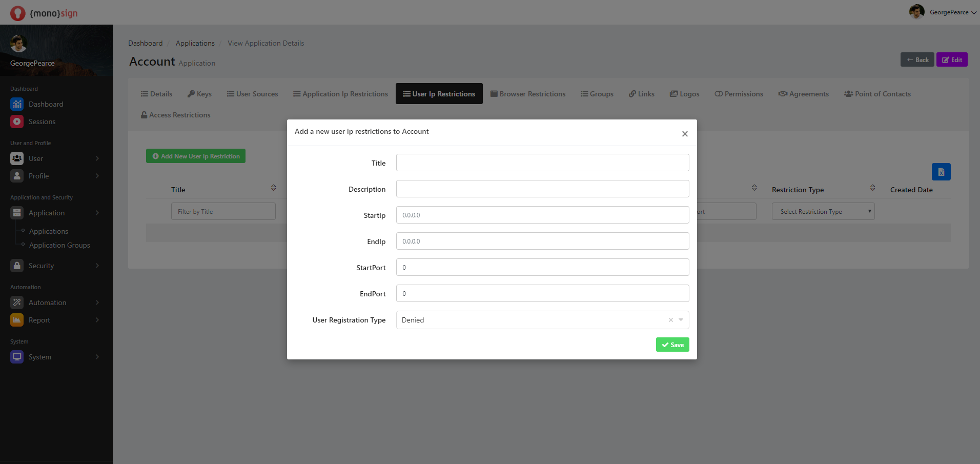Sort by Restriction Type column arrows

tap(872, 188)
